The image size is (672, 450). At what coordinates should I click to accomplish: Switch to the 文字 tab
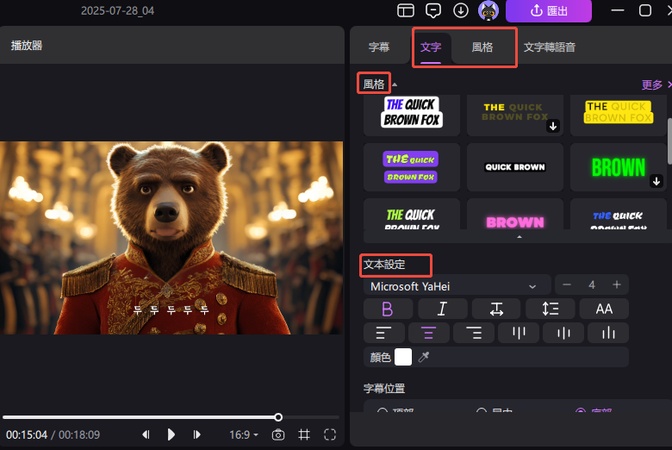click(431, 47)
